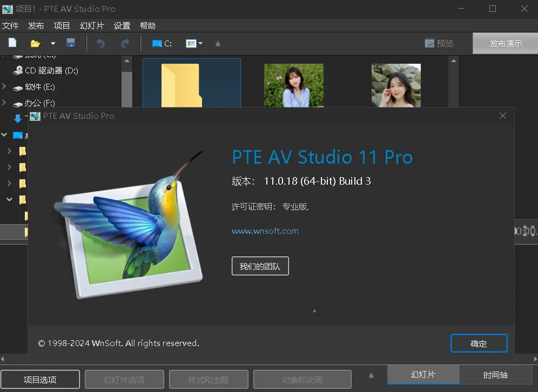Screen dimensions: 538x392
Task: Click small triangle beside 对象和动画 button
Action: click(x=371, y=376)
